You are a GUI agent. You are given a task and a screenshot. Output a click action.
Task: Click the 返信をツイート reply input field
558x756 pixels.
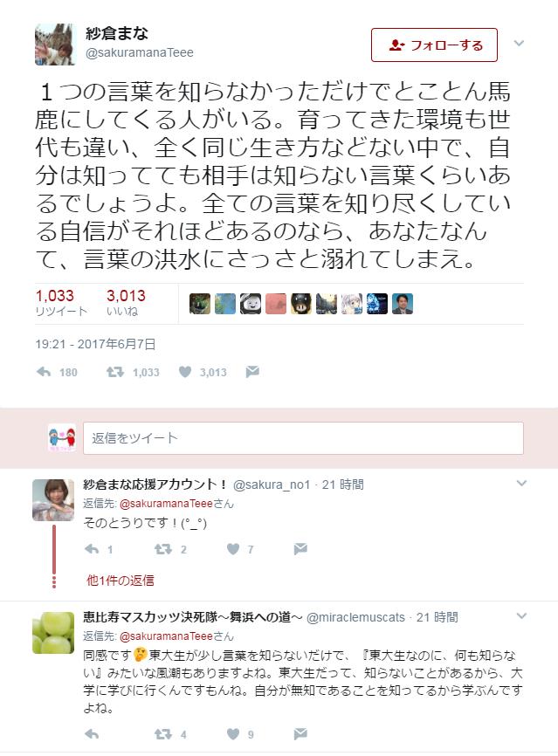click(x=303, y=437)
